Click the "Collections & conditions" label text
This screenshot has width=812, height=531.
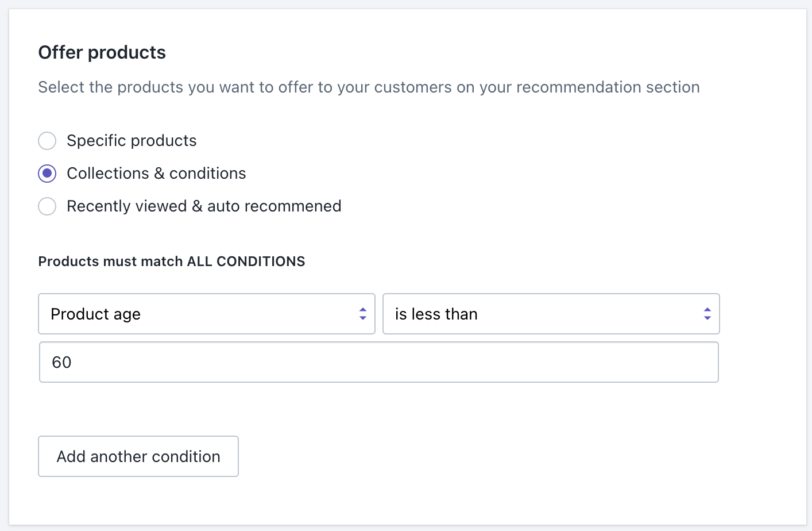[156, 174]
